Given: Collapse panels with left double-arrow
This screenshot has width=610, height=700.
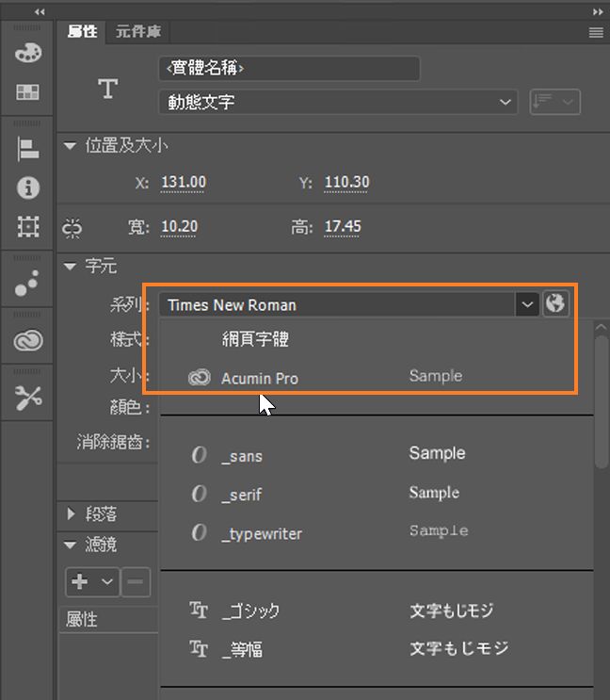Looking at the screenshot, I should click(x=40, y=12).
